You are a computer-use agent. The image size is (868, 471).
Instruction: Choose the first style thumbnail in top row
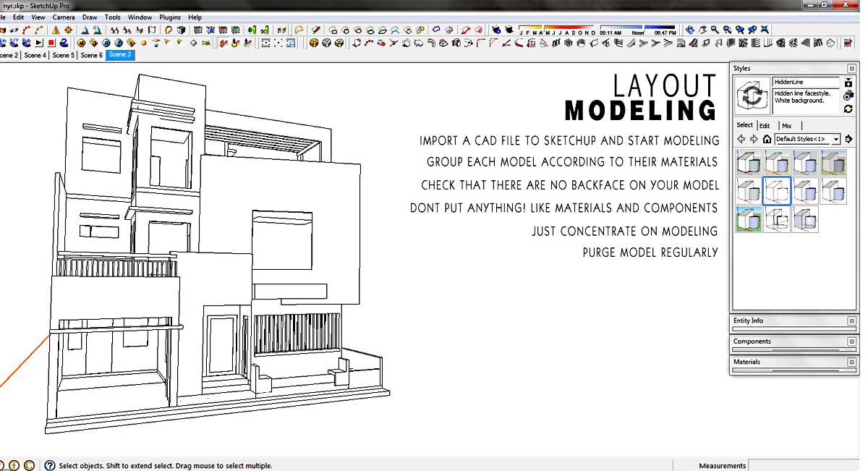(x=749, y=163)
